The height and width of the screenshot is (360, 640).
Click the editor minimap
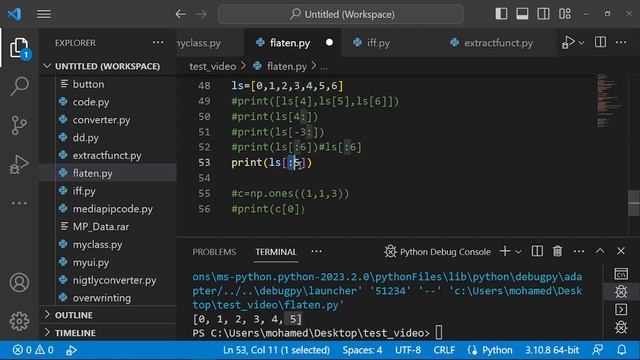click(x=608, y=100)
